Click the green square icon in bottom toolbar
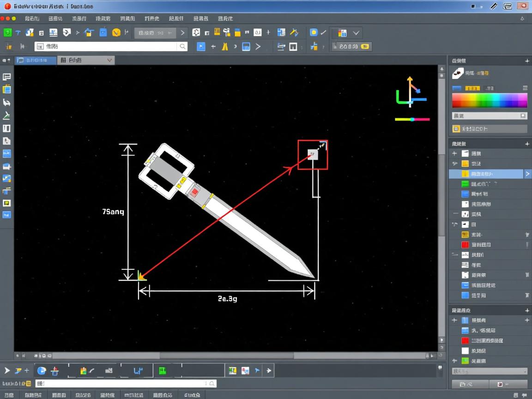This screenshot has height=399, width=532. (162, 370)
